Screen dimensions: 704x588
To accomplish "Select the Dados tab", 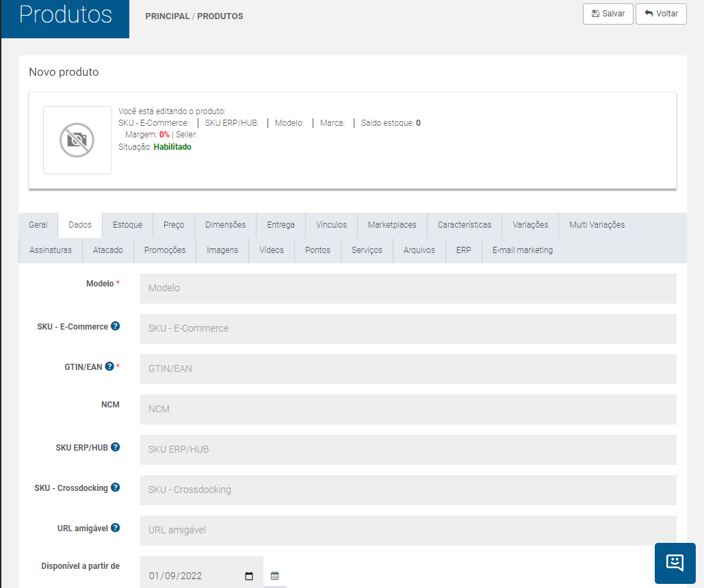I will [x=80, y=225].
